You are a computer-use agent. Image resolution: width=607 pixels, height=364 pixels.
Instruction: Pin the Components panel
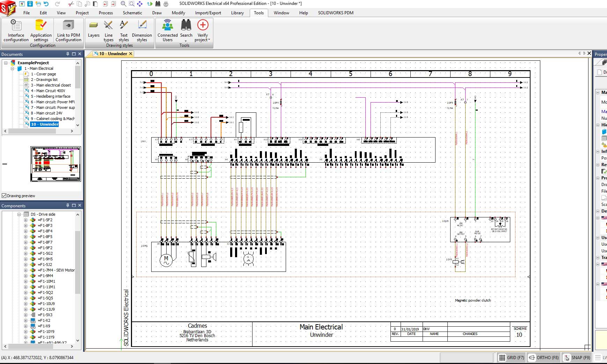tap(67, 206)
